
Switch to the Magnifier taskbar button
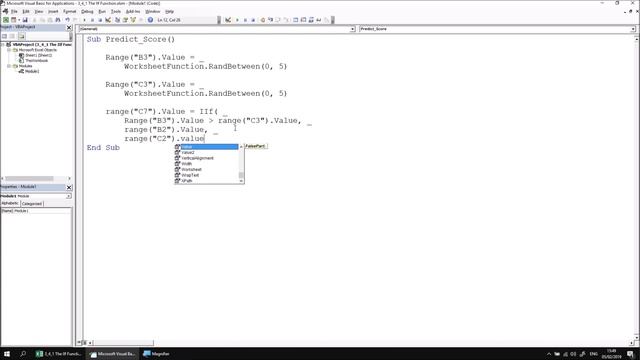click(156, 354)
